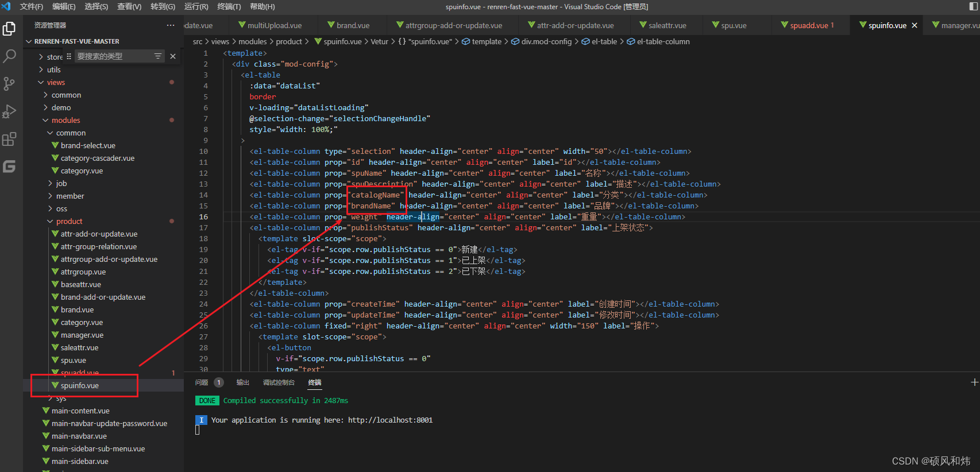Image resolution: width=980 pixels, height=472 pixels.
Task: Place cursor on line number 16
Action: pos(203,216)
